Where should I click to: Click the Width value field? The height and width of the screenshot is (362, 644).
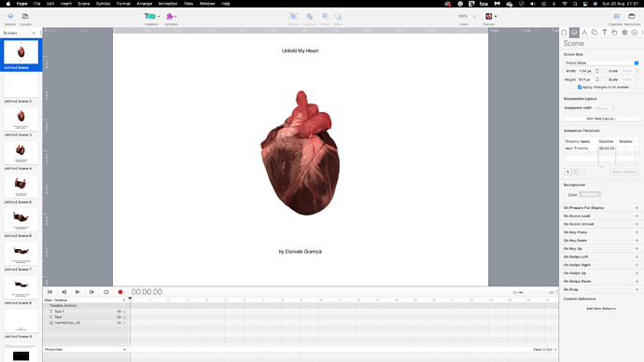(x=586, y=71)
